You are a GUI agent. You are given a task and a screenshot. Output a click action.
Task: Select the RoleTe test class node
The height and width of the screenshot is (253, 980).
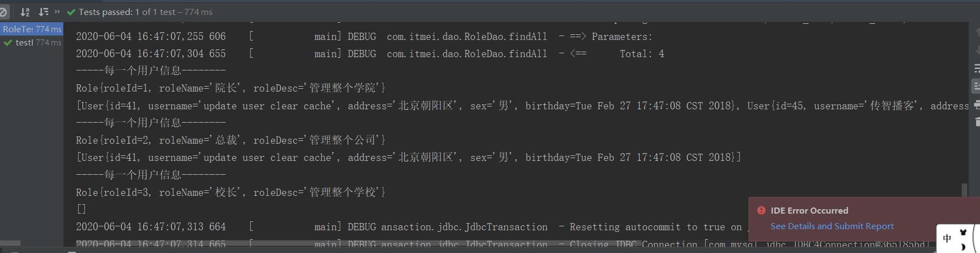(x=32, y=29)
